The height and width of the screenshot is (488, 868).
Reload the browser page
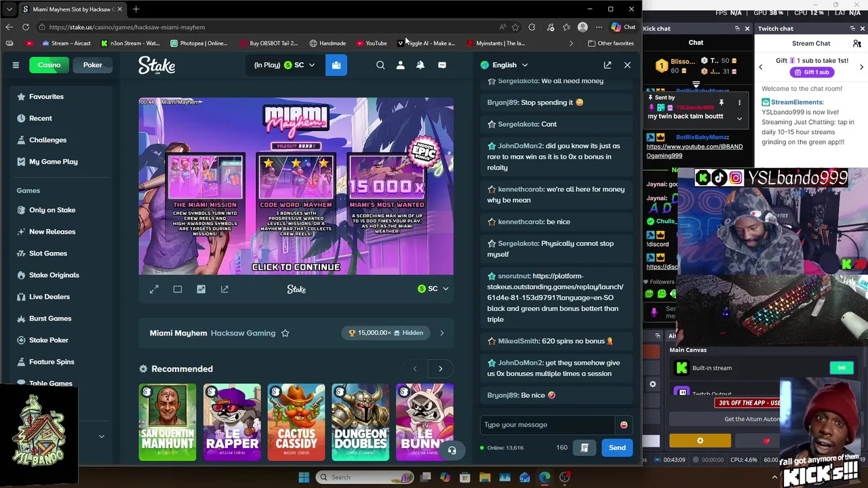click(26, 27)
